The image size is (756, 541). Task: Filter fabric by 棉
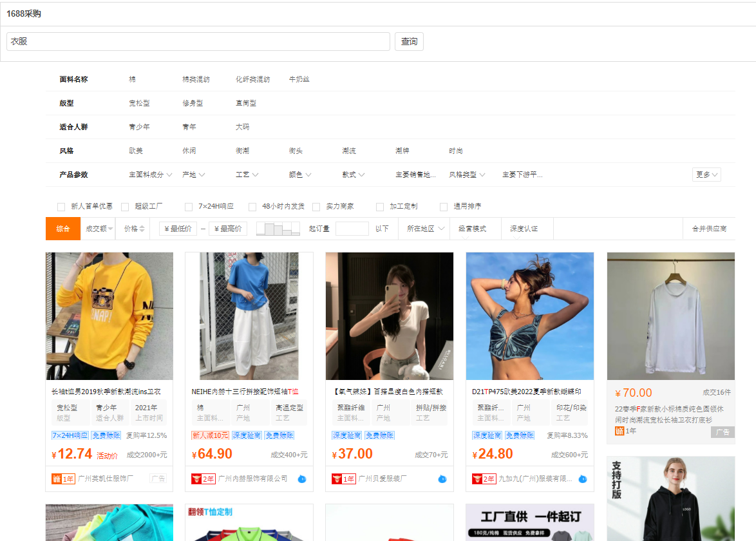pos(132,79)
